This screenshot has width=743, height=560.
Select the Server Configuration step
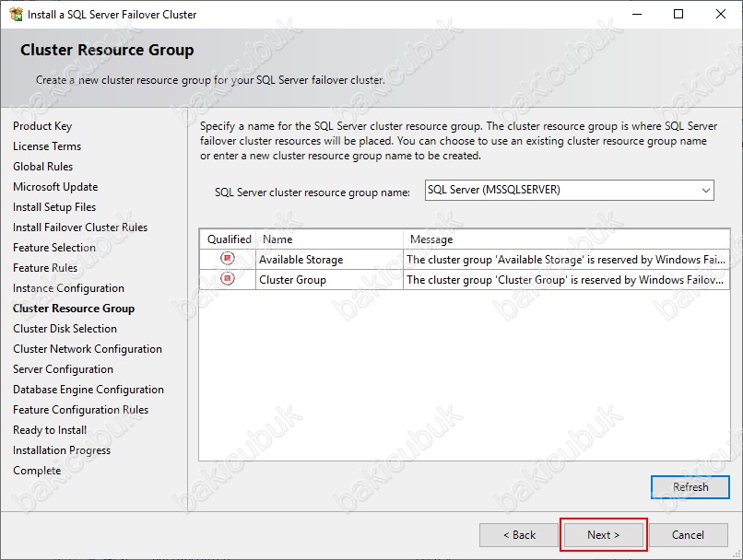pos(63,369)
